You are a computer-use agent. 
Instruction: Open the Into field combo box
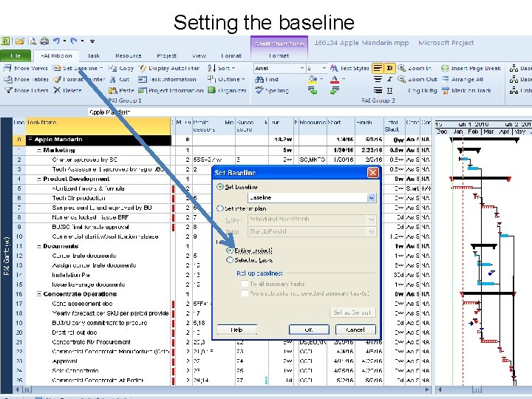(371, 232)
